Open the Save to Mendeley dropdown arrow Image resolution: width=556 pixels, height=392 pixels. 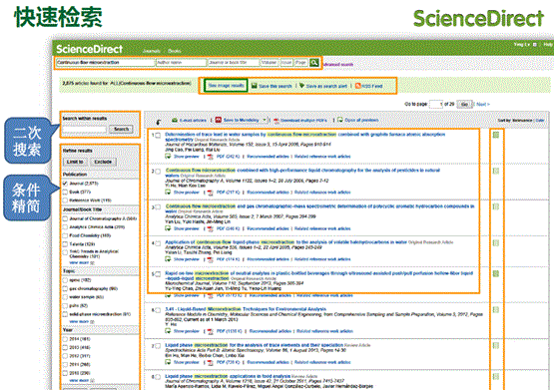(265, 120)
